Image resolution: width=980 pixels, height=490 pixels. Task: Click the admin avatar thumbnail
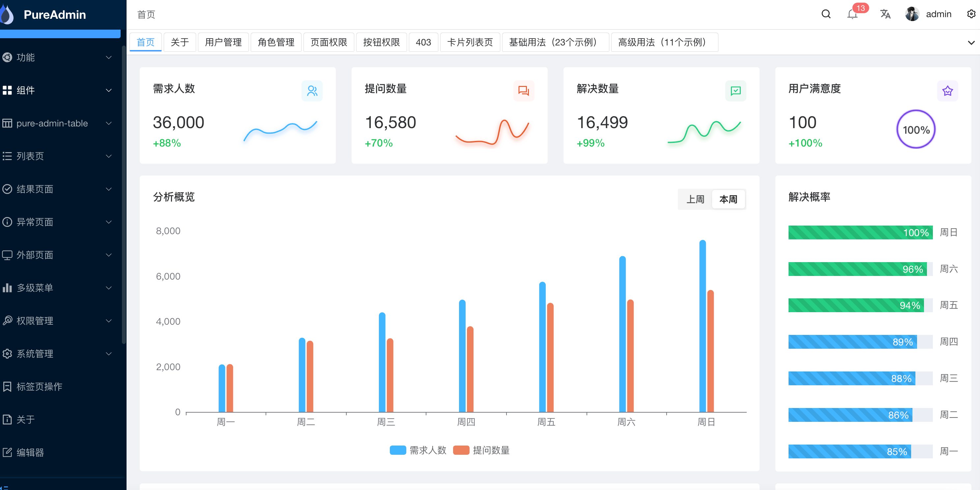click(912, 14)
